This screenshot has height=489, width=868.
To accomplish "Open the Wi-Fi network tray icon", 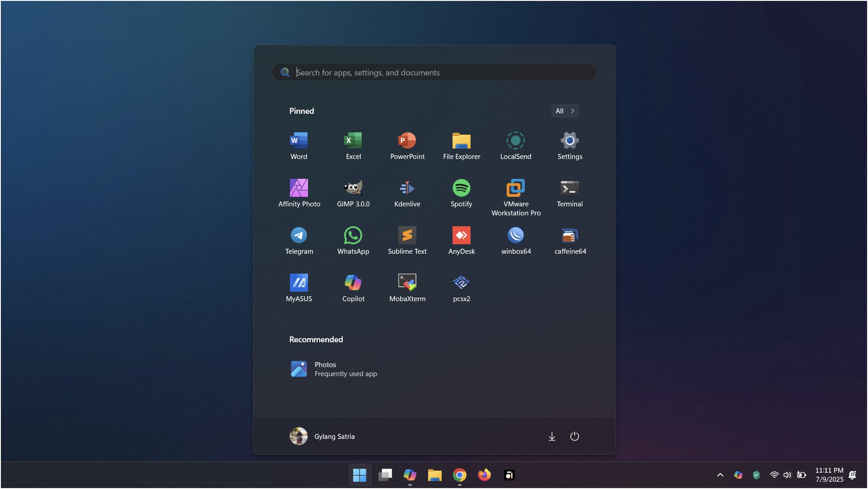I will click(774, 475).
